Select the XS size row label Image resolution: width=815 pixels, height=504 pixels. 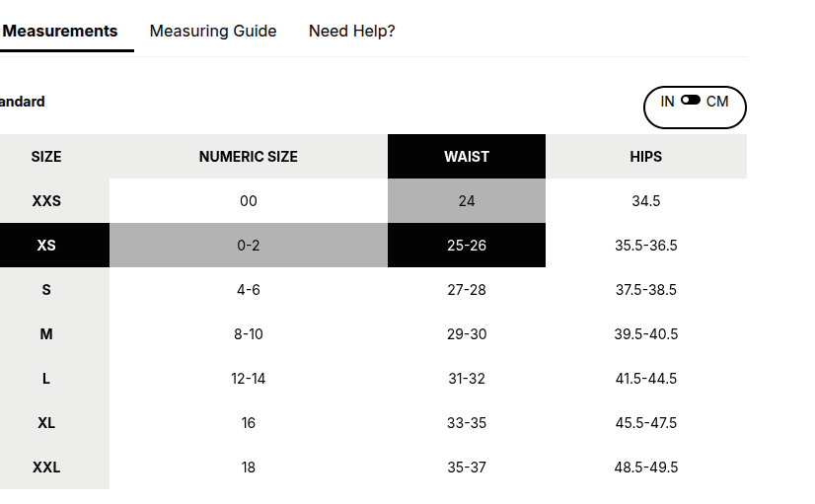point(46,246)
